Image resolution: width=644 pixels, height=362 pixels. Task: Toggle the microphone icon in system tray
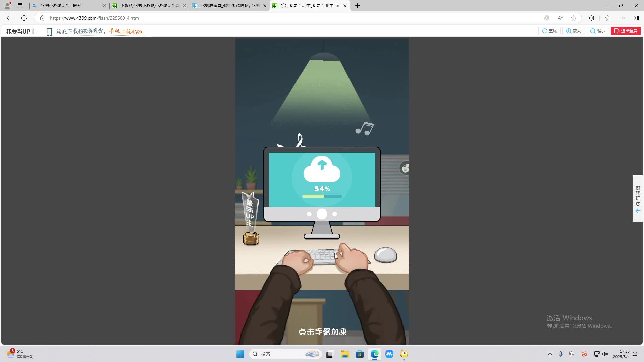[x=560, y=354]
